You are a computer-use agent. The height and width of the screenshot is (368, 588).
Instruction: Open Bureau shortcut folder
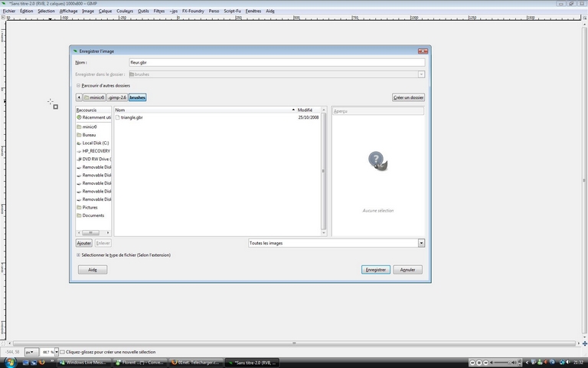(x=89, y=135)
